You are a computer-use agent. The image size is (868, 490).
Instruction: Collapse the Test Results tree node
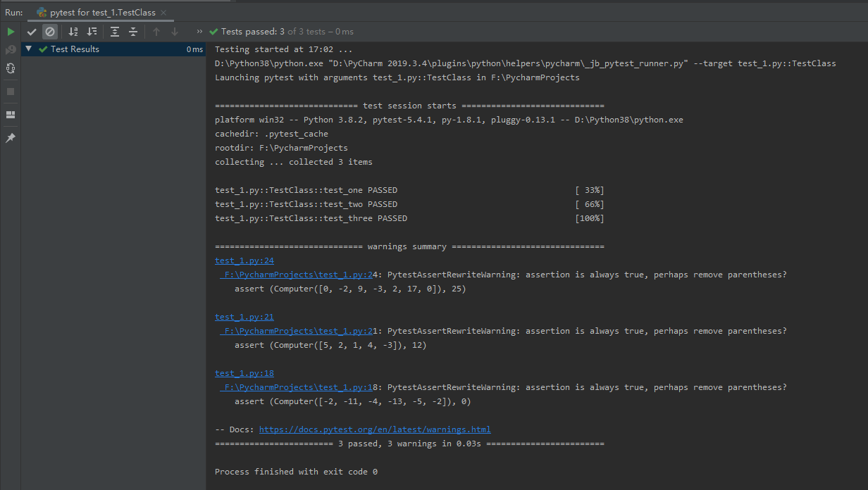click(28, 49)
